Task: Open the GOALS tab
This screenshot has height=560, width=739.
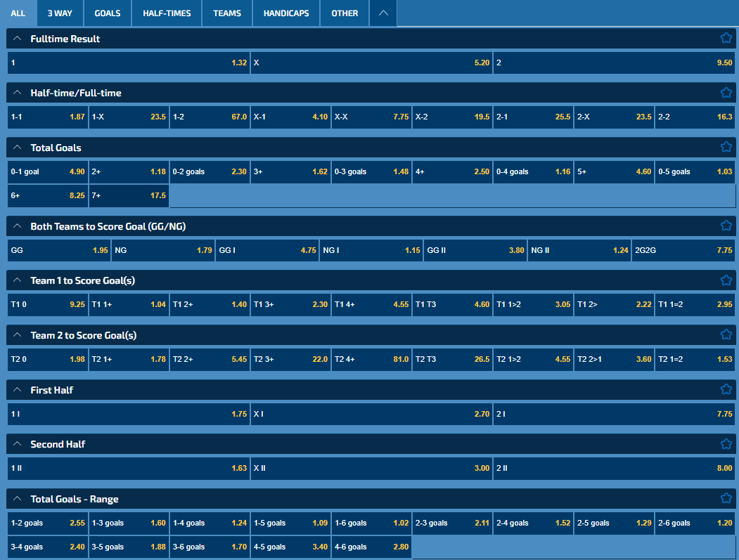Action: coord(108,13)
